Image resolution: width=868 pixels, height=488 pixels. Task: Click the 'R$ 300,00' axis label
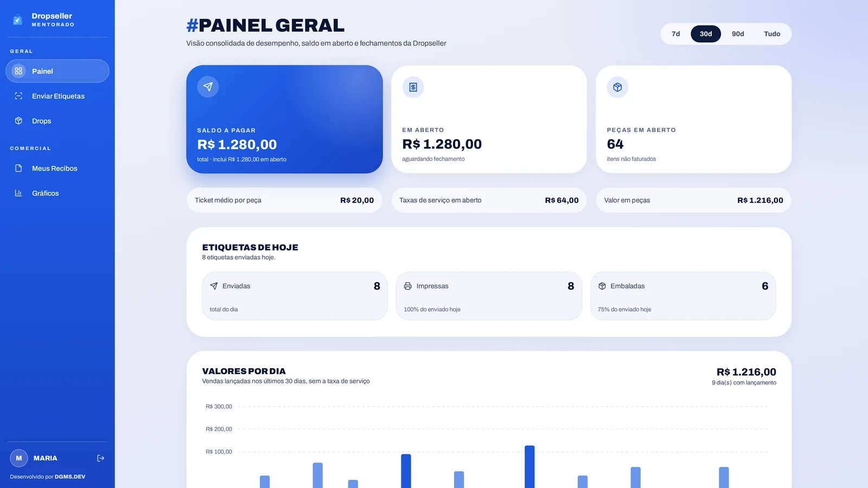tap(219, 407)
